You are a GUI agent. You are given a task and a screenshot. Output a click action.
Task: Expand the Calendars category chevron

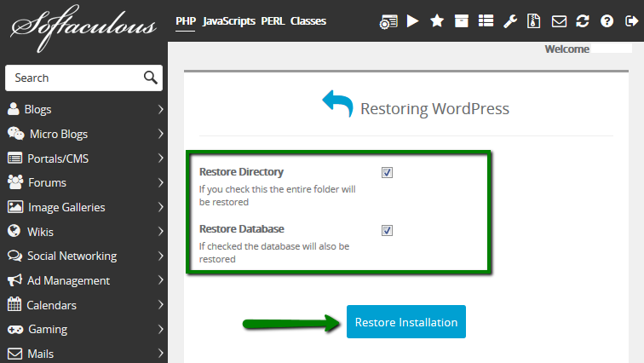click(x=161, y=305)
